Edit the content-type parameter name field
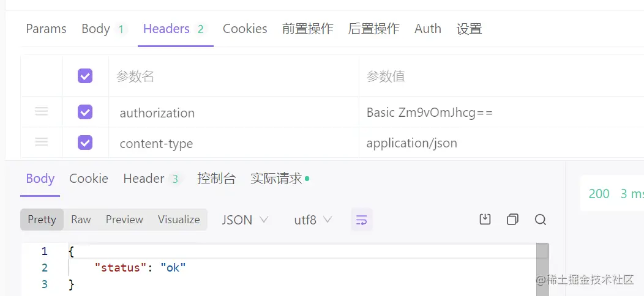Image resolution: width=644 pixels, height=296 pixels. pyautogui.click(x=234, y=142)
